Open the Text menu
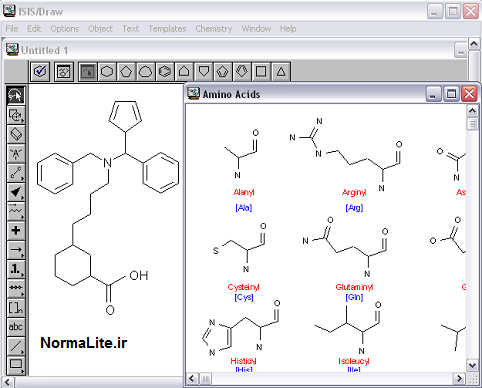The image size is (482, 388). 130,29
